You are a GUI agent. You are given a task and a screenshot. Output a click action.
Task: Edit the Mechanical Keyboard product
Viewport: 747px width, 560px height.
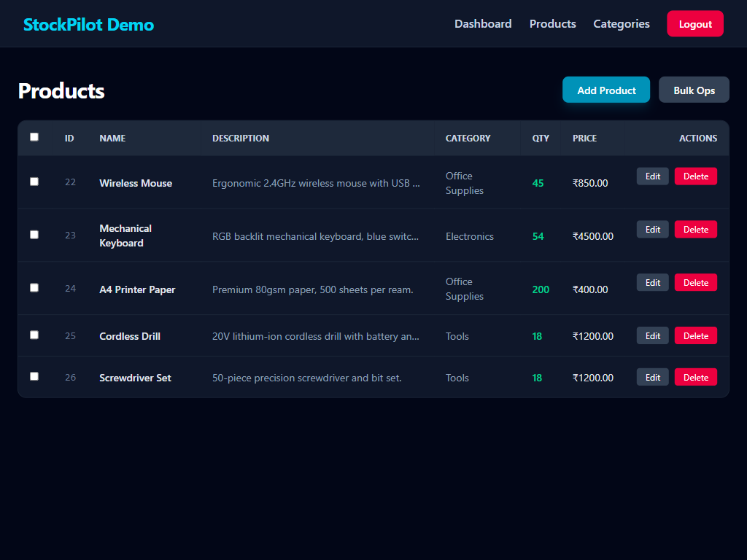(x=653, y=230)
